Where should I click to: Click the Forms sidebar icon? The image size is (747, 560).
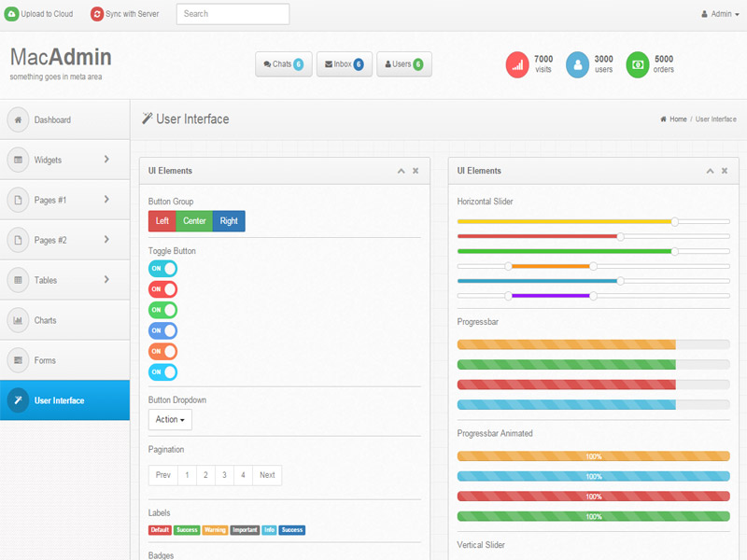(18, 360)
